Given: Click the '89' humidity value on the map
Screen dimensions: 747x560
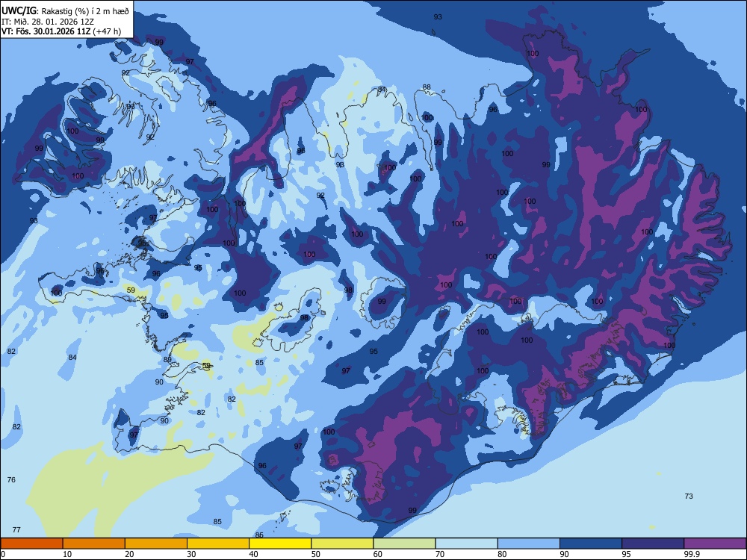Looking at the screenshot, I should click(x=167, y=360).
